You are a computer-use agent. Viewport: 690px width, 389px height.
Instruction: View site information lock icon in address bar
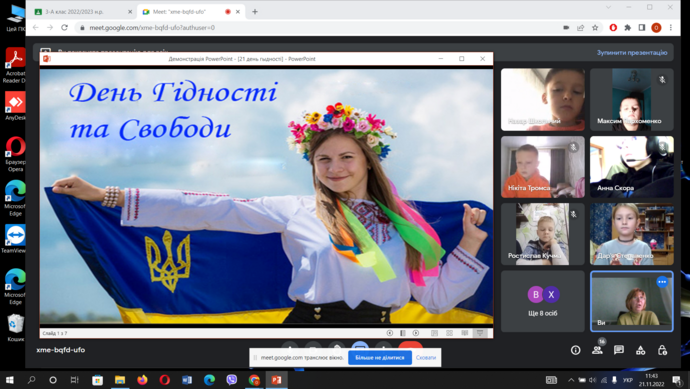coord(82,27)
